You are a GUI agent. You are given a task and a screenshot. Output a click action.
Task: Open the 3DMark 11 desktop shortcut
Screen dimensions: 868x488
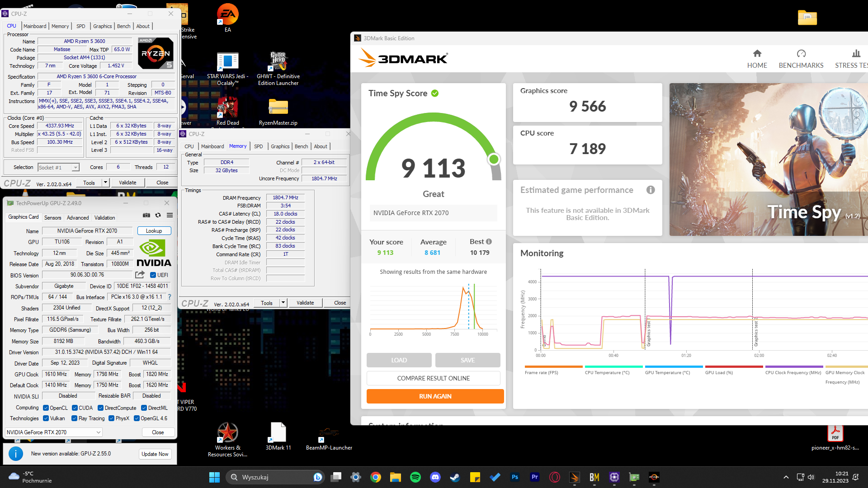pos(278,436)
